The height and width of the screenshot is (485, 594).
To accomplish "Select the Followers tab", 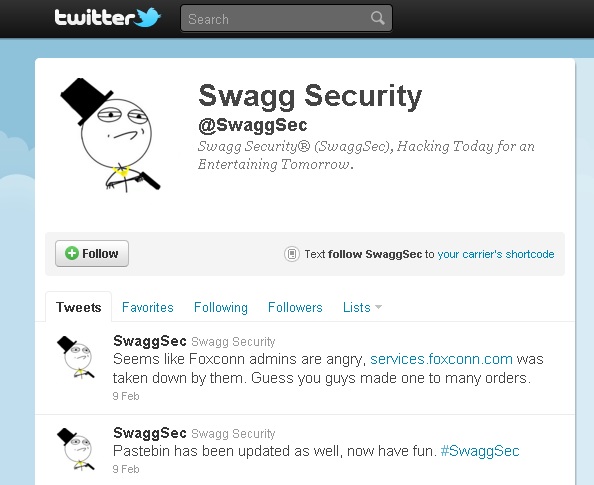I will [295, 307].
